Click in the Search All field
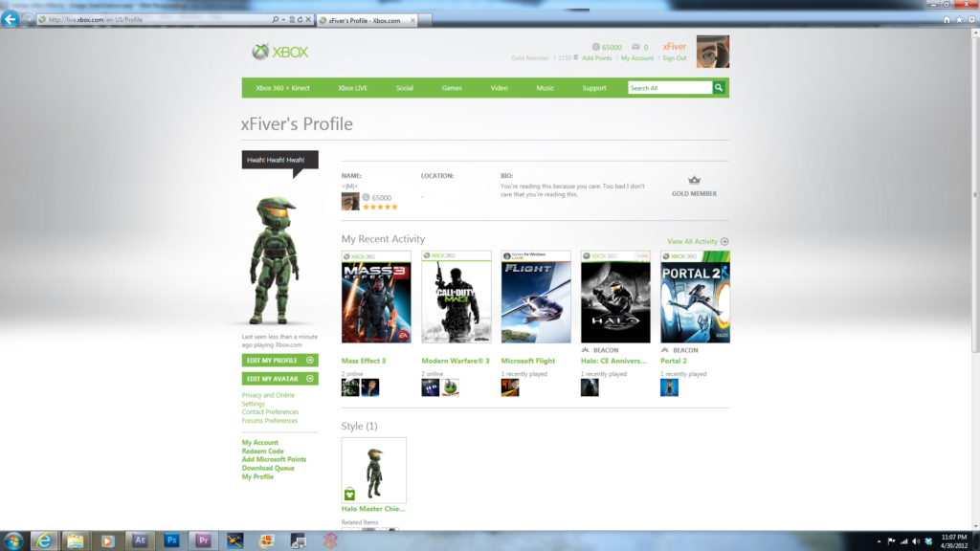This screenshot has height=551, width=980. 669,88
